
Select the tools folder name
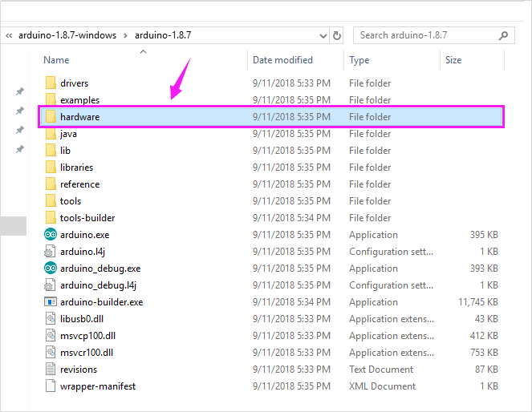(71, 200)
